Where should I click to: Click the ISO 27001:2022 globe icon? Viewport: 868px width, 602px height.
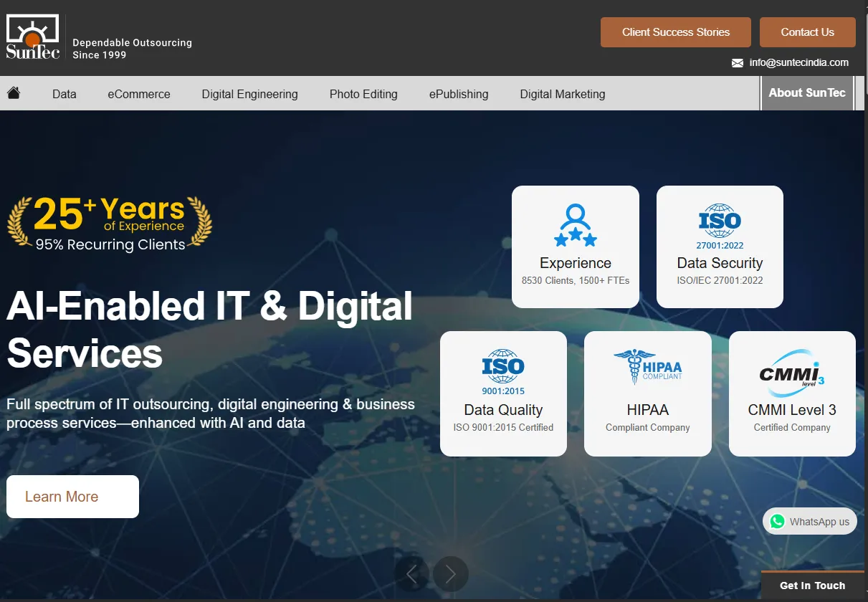(720, 225)
